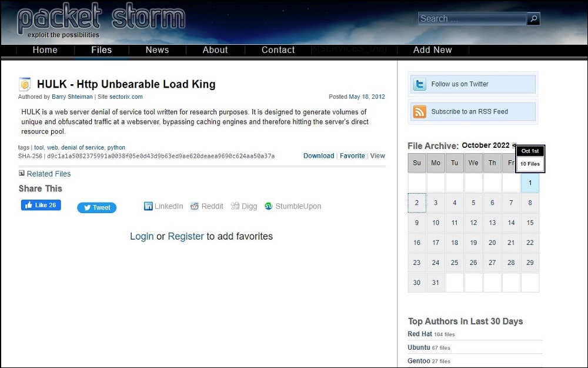This screenshot has height=368, width=588.
Task: Select October 1 in the calendar
Action: (x=530, y=183)
